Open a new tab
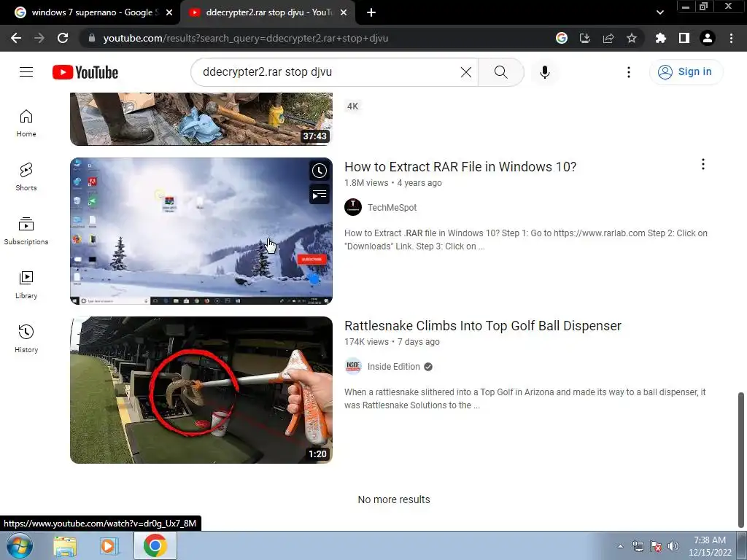The height and width of the screenshot is (560, 747). 371,12
